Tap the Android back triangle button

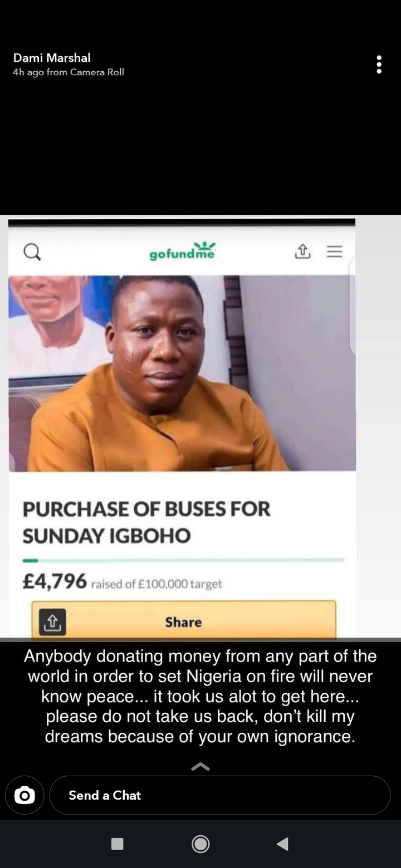[x=282, y=844]
